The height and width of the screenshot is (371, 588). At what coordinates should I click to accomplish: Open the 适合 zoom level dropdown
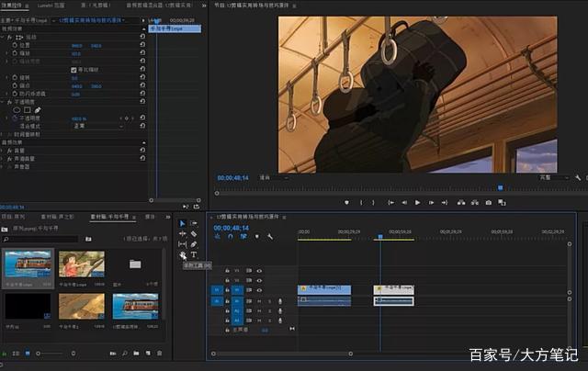tap(266, 177)
